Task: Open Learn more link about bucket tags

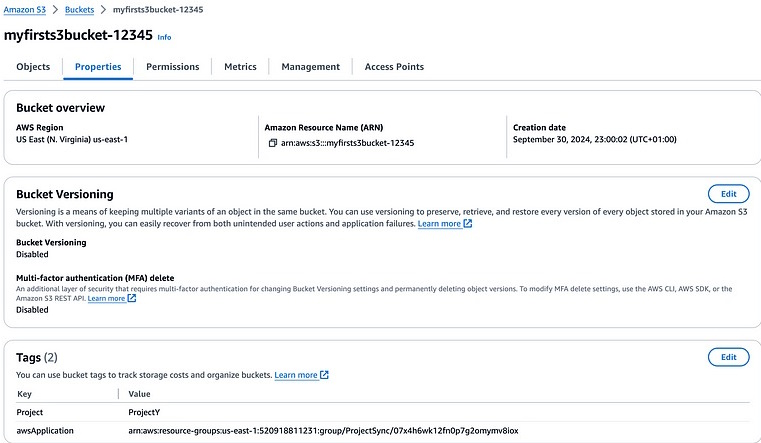Action: point(295,375)
